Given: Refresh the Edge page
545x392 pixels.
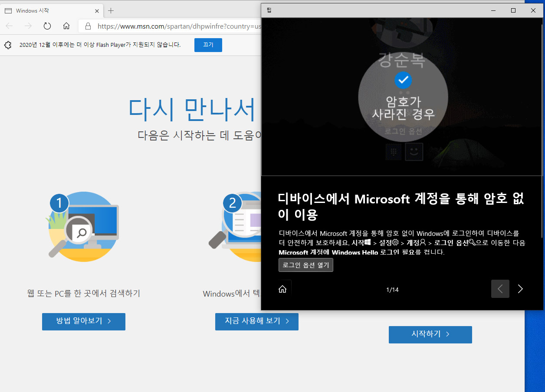Looking at the screenshot, I should [47, 26].
